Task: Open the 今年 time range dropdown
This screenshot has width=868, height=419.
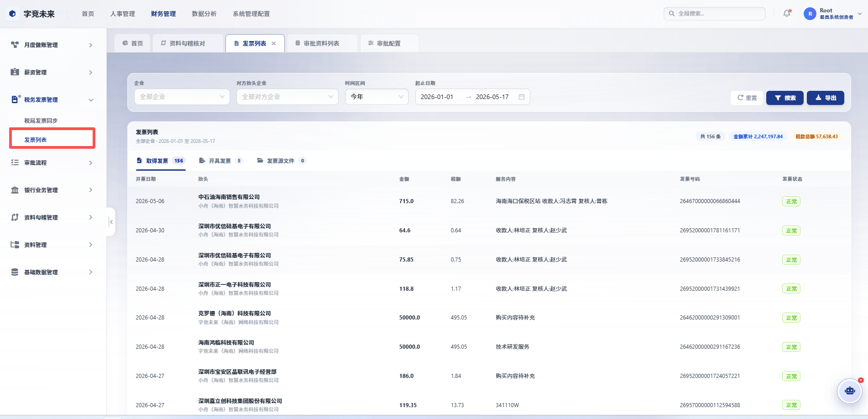Action: pyautogui.click(x=377, y=97)
